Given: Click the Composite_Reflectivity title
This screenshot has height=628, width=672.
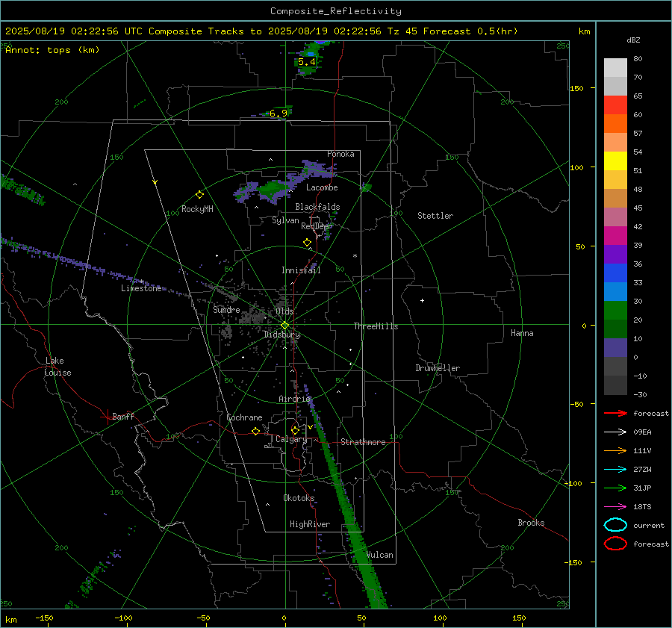Looking at the screenshot, I should click(x=336, y=11).
